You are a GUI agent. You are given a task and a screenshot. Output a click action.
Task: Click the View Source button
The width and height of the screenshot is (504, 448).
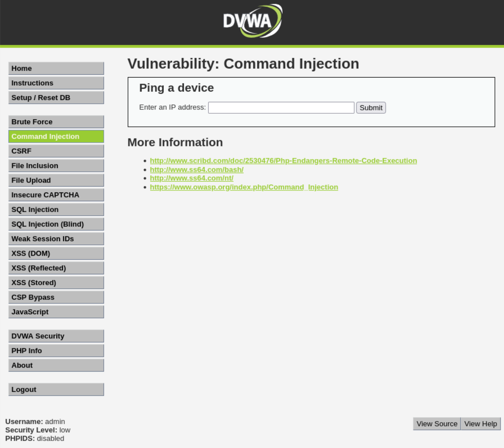pos(437,424)
